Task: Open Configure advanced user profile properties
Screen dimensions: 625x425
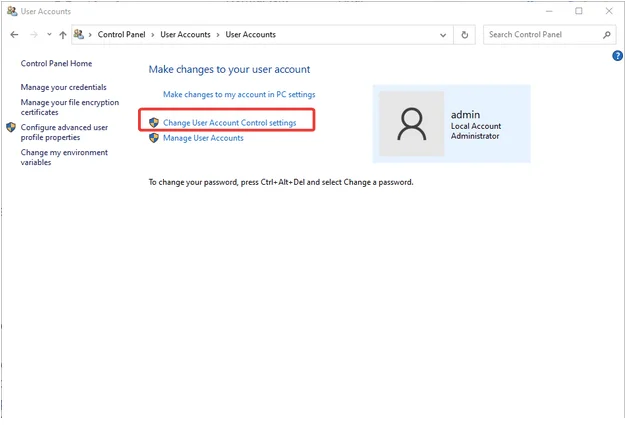Action: click(x=64, y=132)
